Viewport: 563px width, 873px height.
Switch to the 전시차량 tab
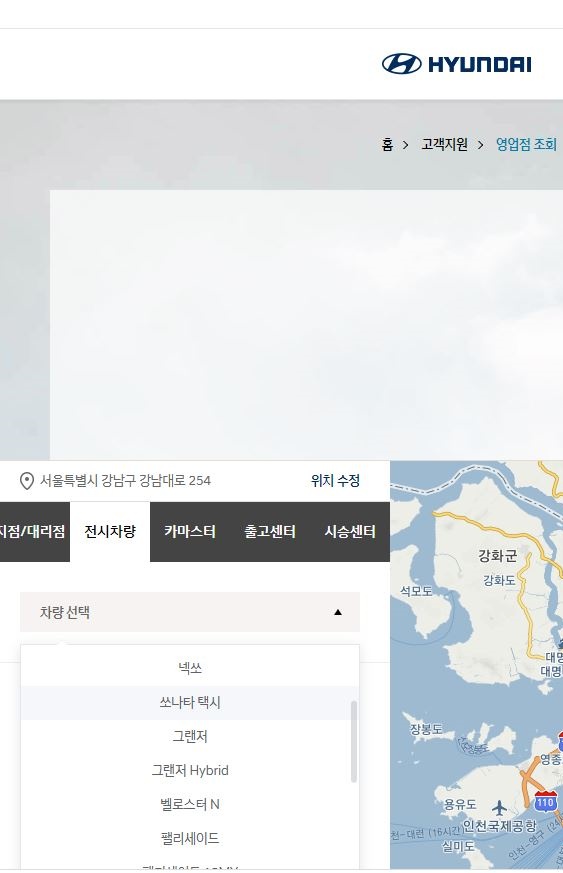click(110, 532)
